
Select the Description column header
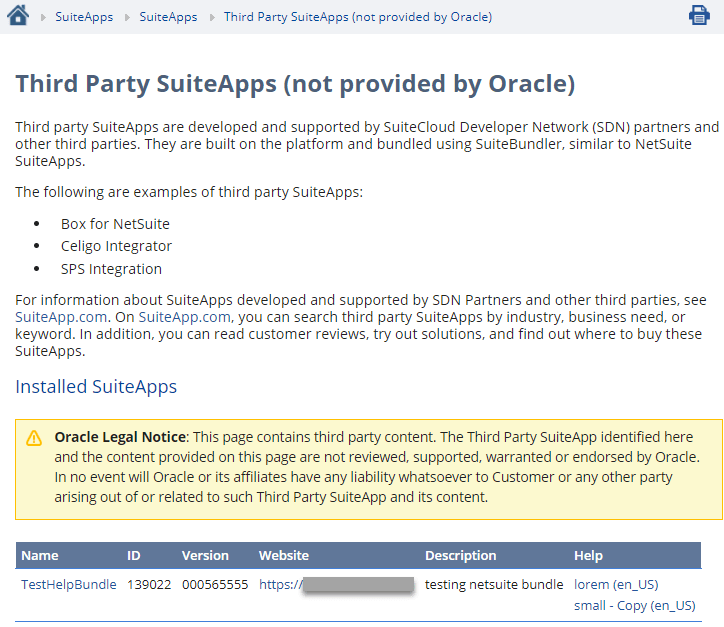(460, 555)
